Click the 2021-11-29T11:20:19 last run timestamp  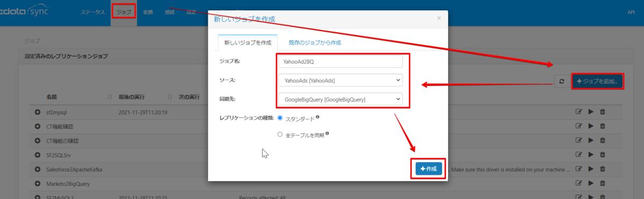click(x=143, y=112)
